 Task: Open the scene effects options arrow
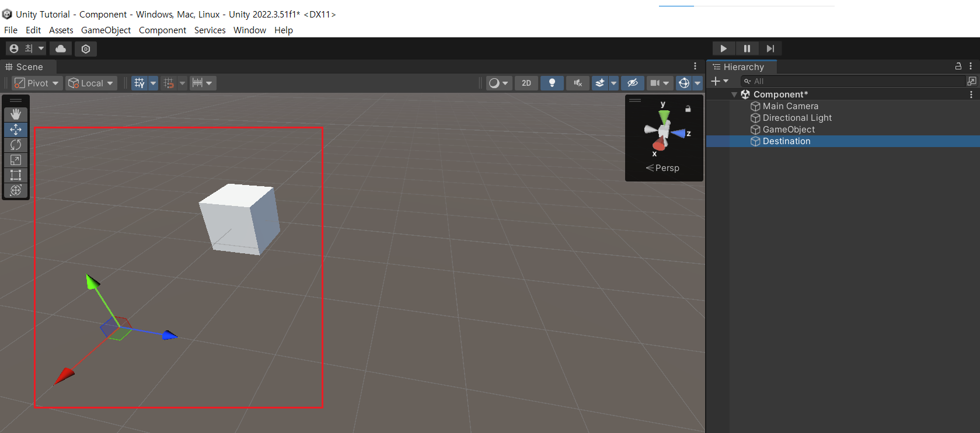[613, 83]
